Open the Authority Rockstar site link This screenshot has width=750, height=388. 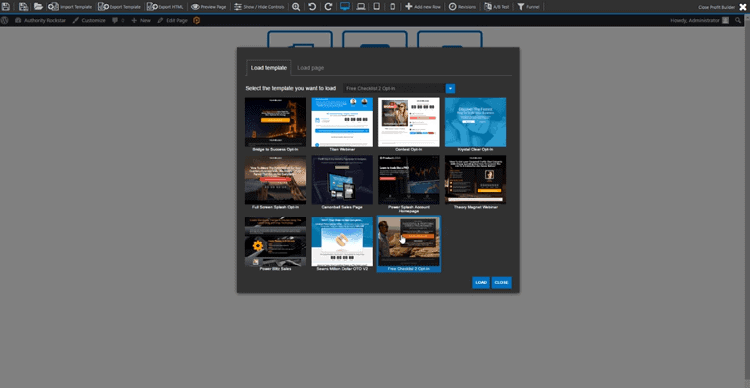40,21
